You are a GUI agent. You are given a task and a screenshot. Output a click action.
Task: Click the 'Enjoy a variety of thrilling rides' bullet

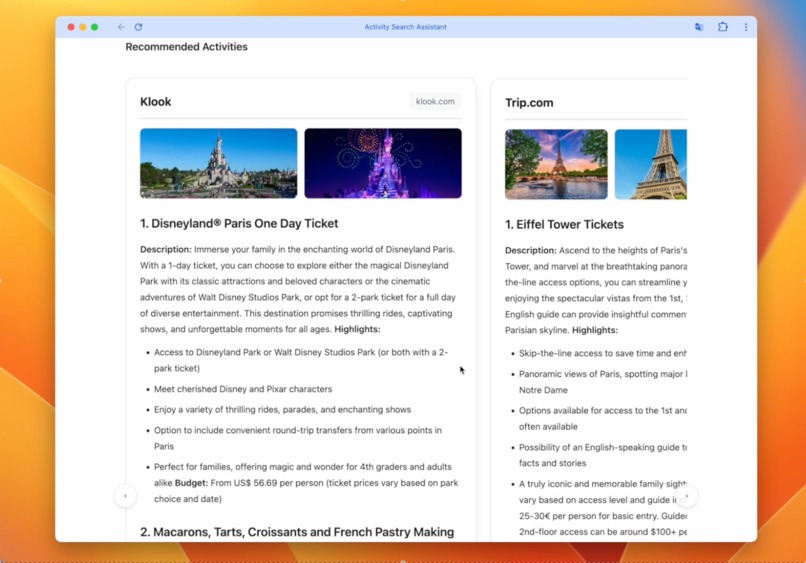tap(283, 410)
